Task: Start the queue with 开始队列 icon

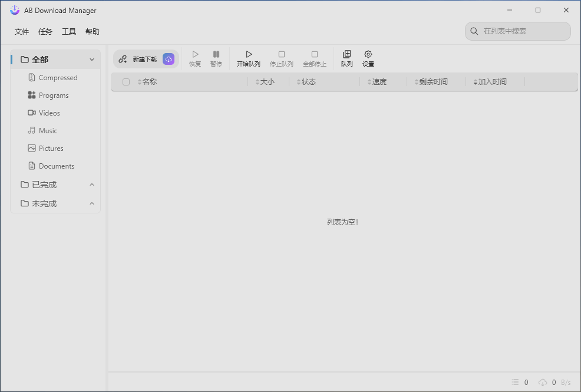Action: (x=249, y=55)
